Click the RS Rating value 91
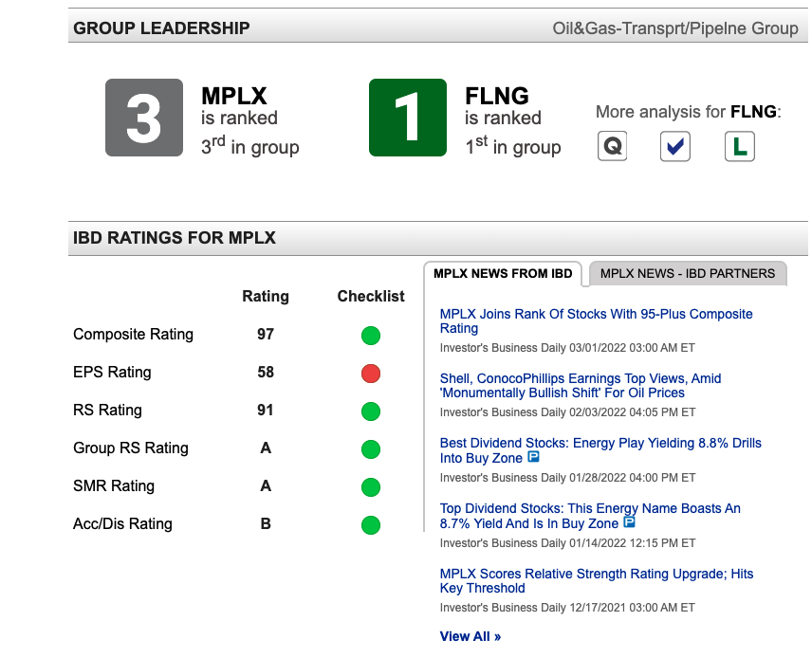This screenshot has height=658, width=812. point(266,410)
